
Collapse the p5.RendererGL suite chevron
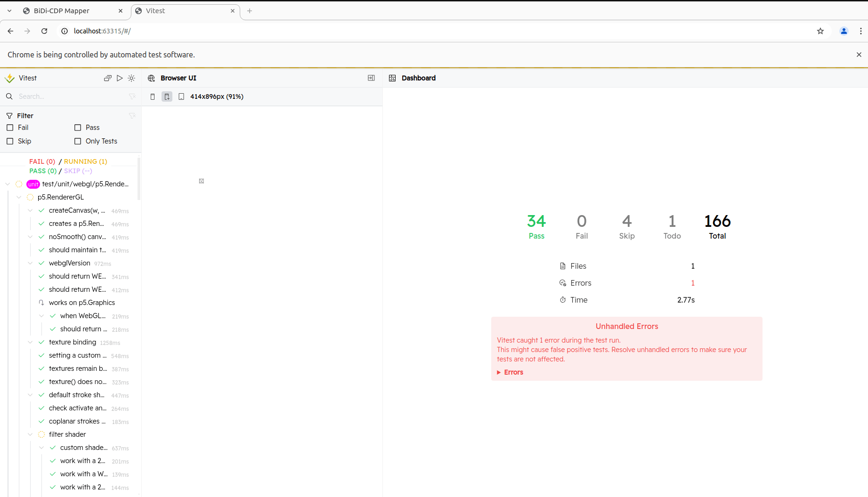pos(19,197)
